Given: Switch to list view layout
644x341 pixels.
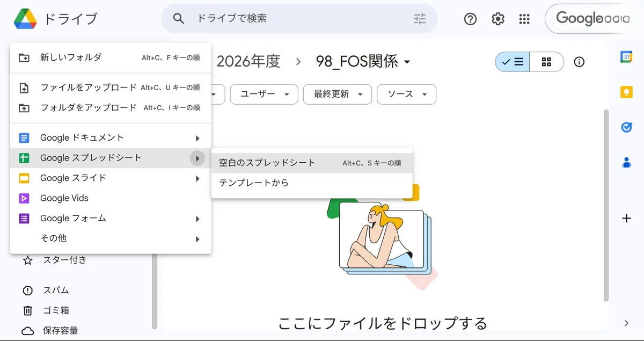Looking at the screenshot, I should [513, 62].
